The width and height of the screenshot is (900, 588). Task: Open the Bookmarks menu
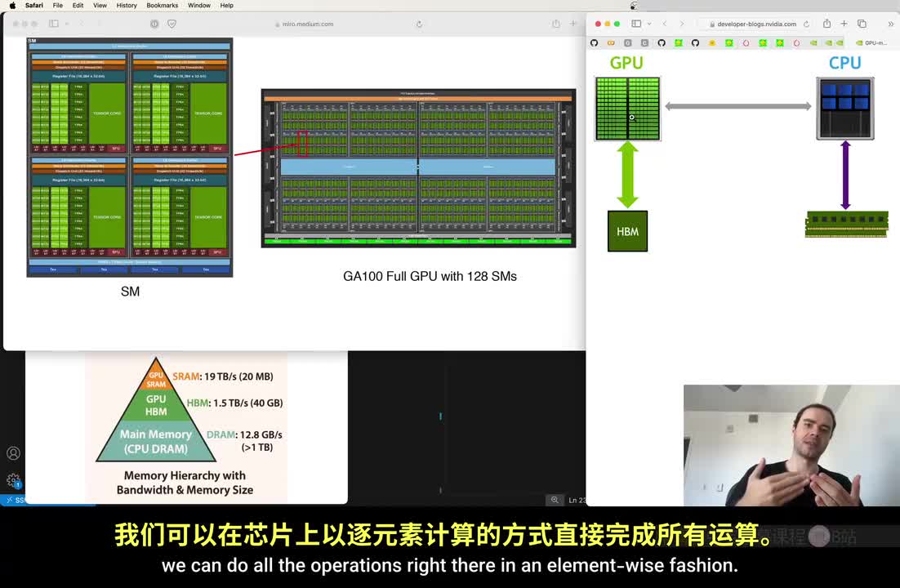point(162,5)
